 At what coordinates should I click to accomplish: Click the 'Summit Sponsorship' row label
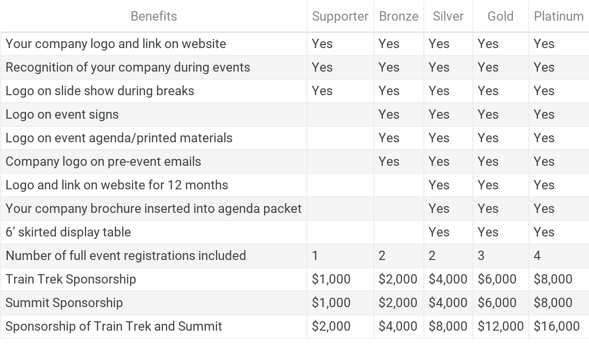[64, 303]
